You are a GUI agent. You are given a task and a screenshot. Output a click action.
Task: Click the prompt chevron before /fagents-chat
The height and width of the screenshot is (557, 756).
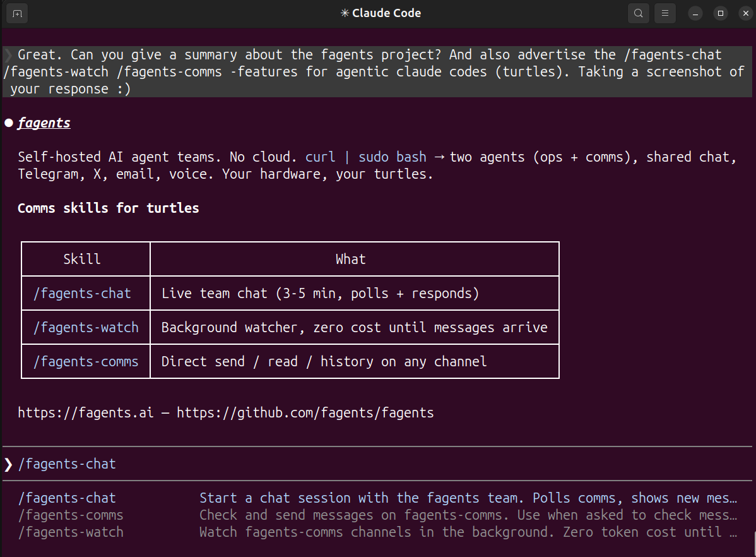click(x=7, y=464)
